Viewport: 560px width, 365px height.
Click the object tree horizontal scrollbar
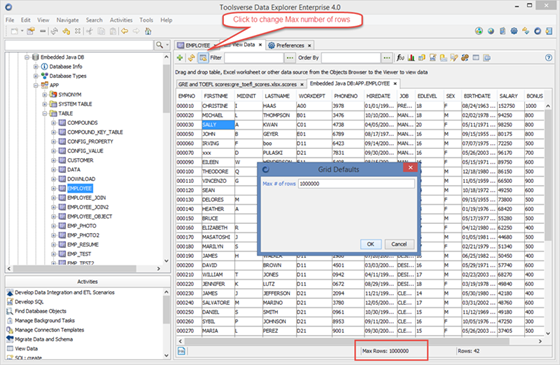pyautogui.click(x=74, y=268)
